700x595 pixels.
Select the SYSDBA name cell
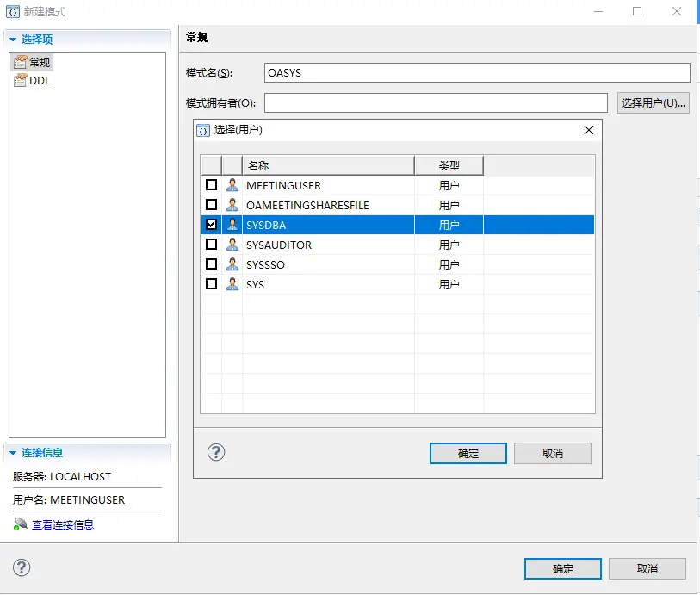click(x=328, y=225)
